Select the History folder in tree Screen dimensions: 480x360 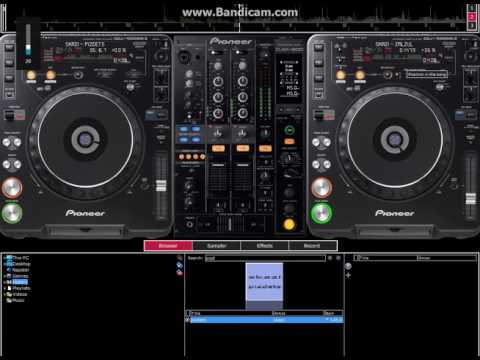click(20, 282)
